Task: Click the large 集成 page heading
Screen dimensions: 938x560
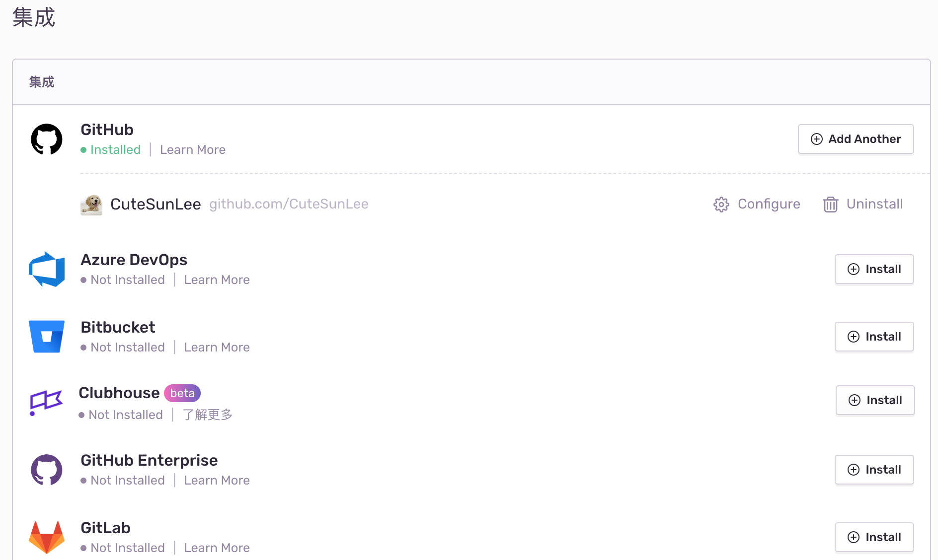Action: tap(34, 17)
